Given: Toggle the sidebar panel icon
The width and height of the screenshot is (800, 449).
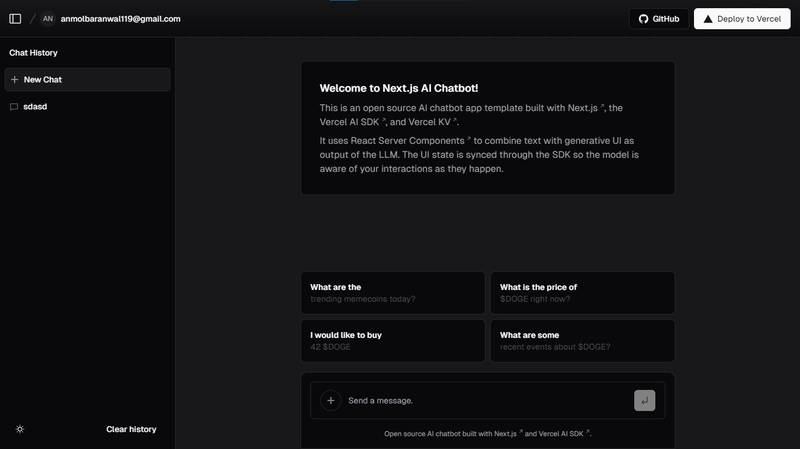Looking at the screenshot, I should click(x=15, y=19).
